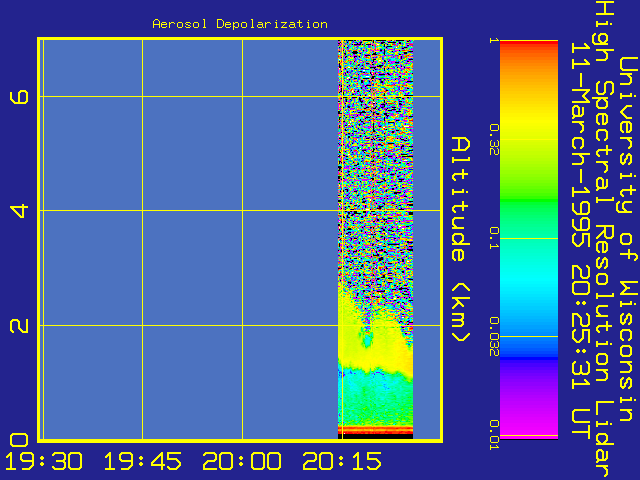Click the 'University of Wisconsin' text
Viewport: 640px width, 480px height.
629,239
